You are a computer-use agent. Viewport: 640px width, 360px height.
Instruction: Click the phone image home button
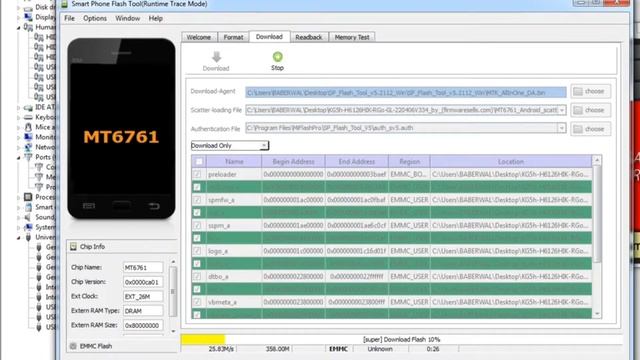121,205
